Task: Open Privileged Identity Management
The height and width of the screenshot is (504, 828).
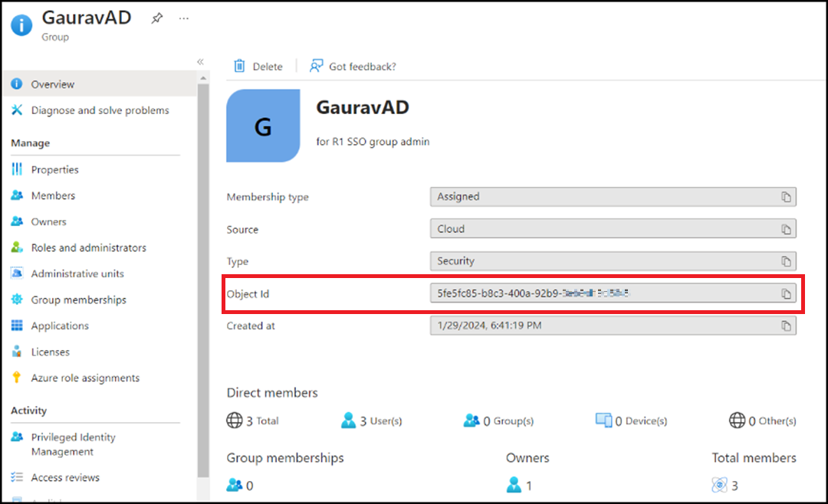Action: [x=73, y=444]
